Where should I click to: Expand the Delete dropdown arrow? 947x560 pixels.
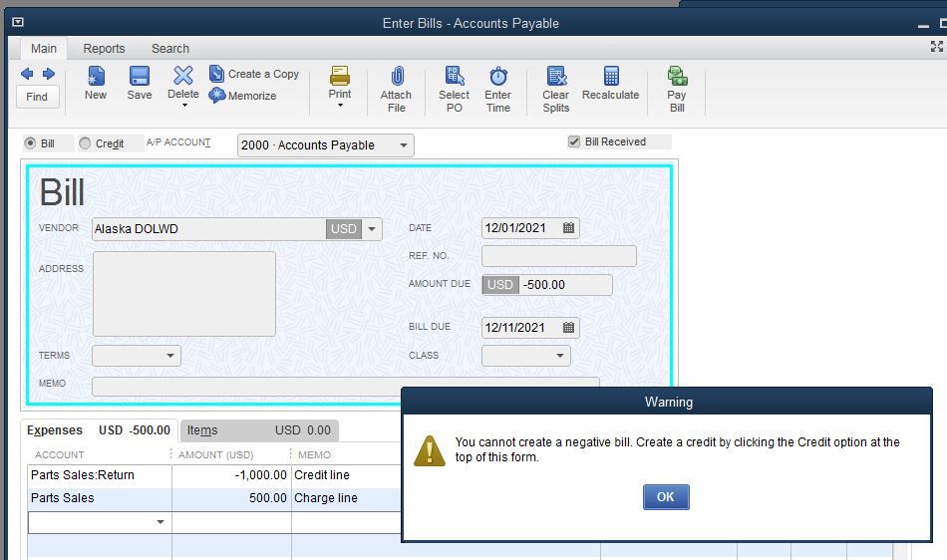(x=184, y=106)
